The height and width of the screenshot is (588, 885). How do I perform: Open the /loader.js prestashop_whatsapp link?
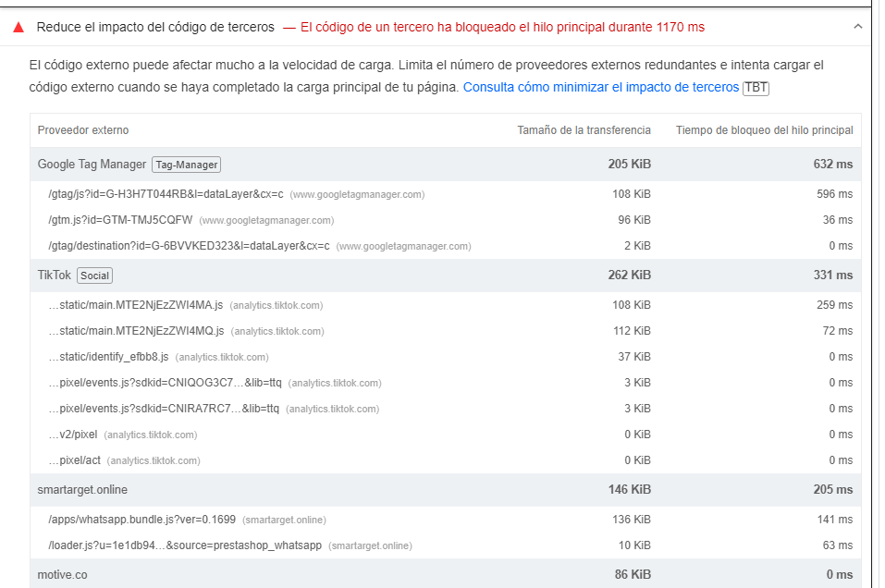pos(185,545)
